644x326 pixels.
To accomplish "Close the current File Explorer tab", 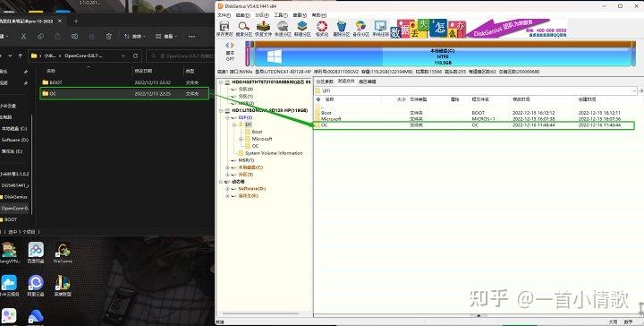I will [x=60, y=21].
